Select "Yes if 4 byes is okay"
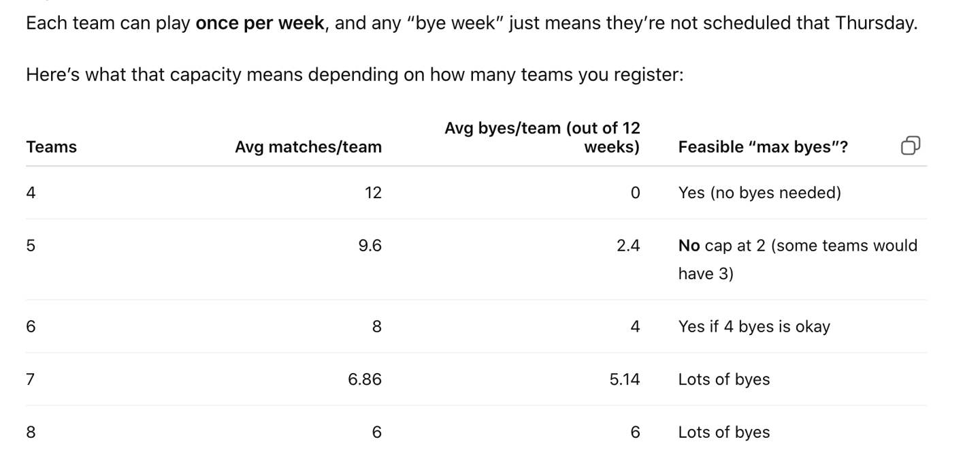This screenshot has width=980, height=461. click(754, 327)
